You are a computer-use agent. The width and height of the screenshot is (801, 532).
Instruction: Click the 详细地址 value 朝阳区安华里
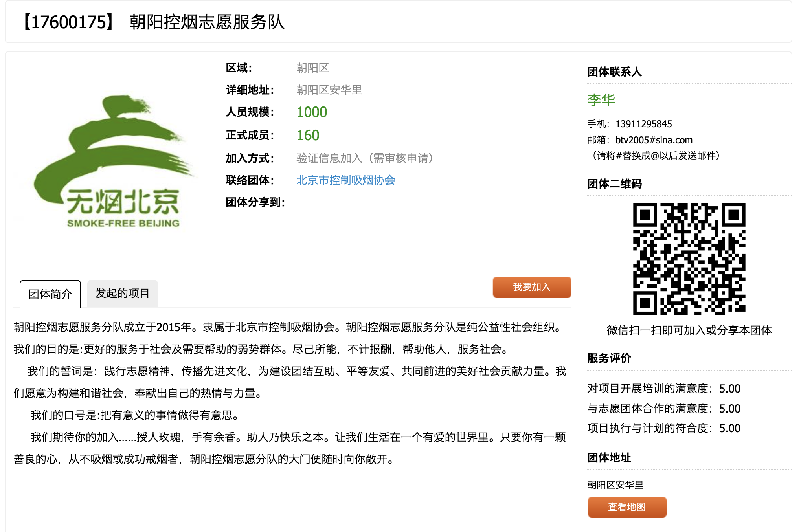[x=329, y=90]
